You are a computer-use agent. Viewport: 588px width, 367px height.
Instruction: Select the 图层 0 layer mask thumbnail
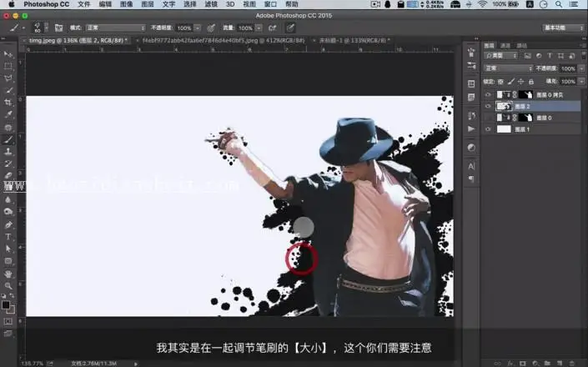coord(525,118)
